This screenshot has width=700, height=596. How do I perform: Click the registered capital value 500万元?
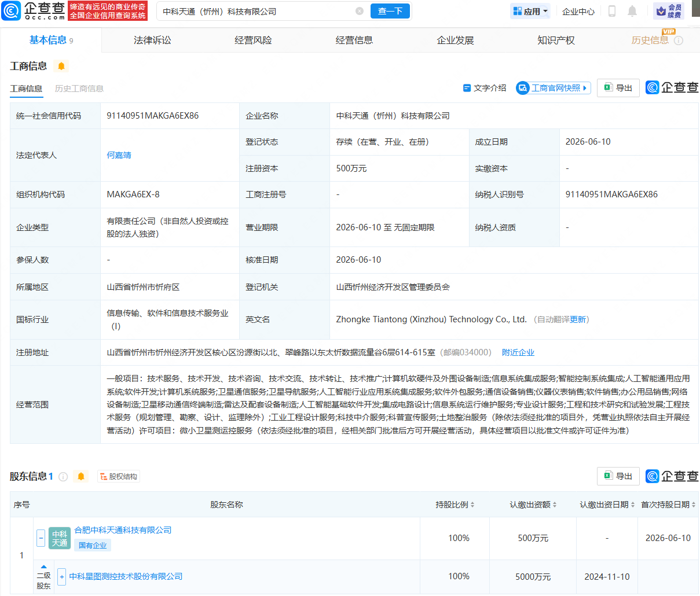(x=351, y=168)
